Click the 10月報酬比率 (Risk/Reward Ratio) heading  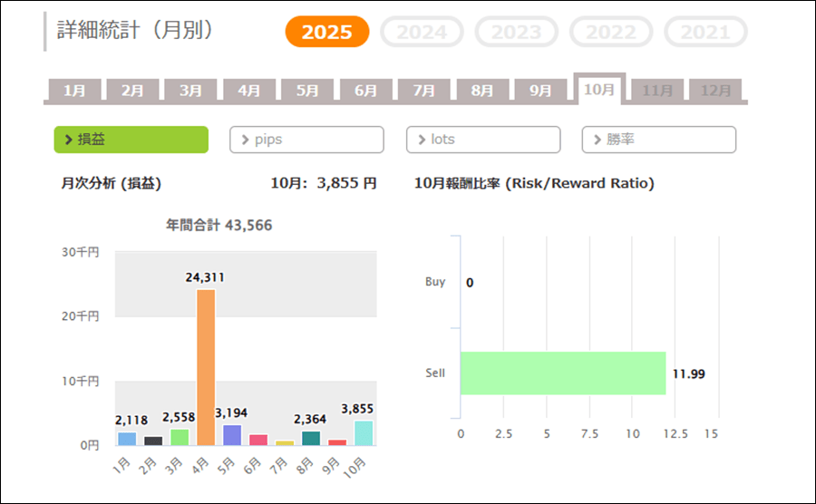coord(534,183)
